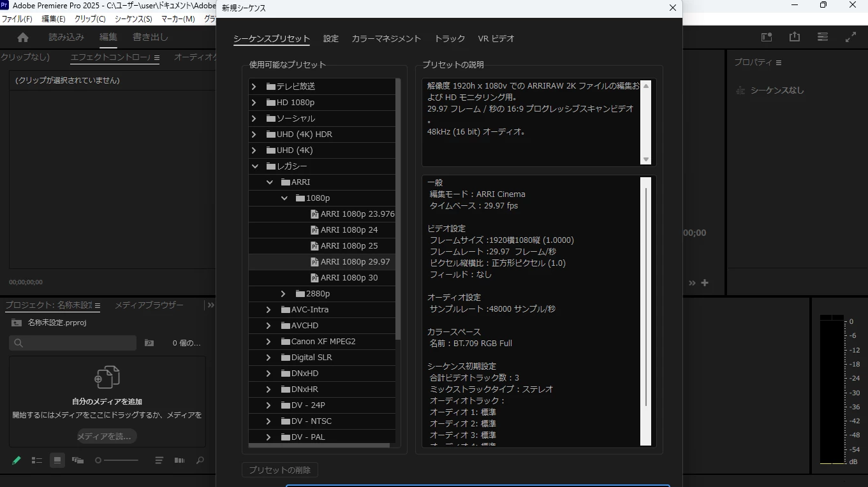Create a search bin from query icon
Screen dimensions: 868x487
click(149, 343)
